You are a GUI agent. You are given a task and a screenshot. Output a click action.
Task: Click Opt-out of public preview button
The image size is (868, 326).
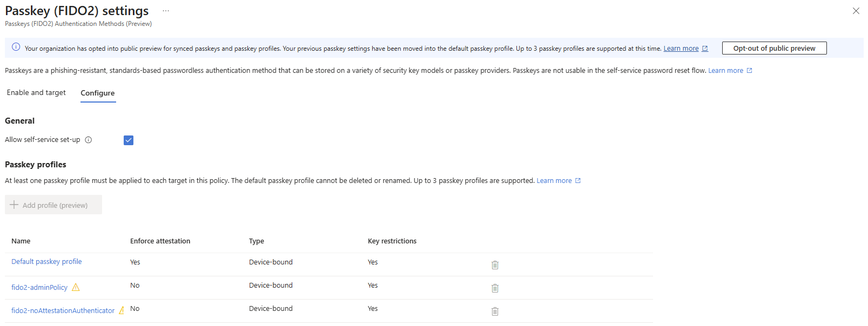[x=774, y=48]
